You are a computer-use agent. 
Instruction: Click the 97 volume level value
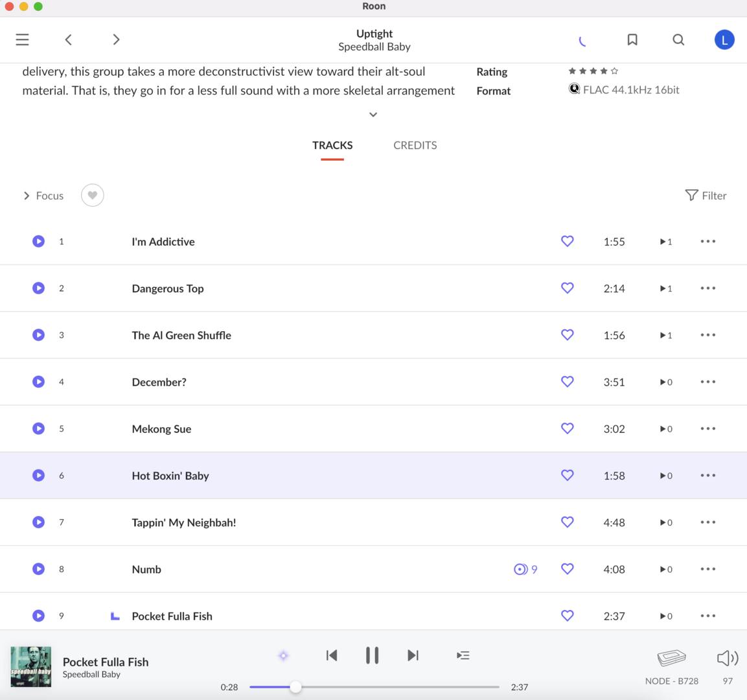[x=728, y=681]
